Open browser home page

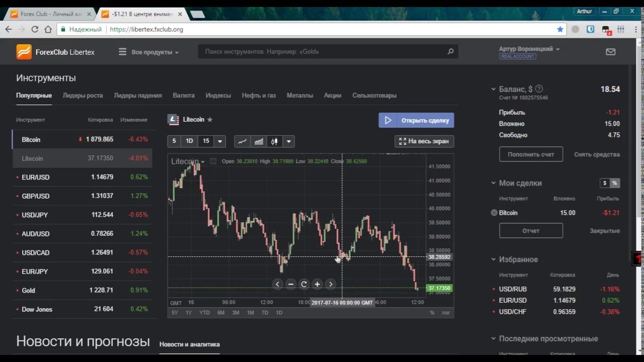(x=48, y=29)
